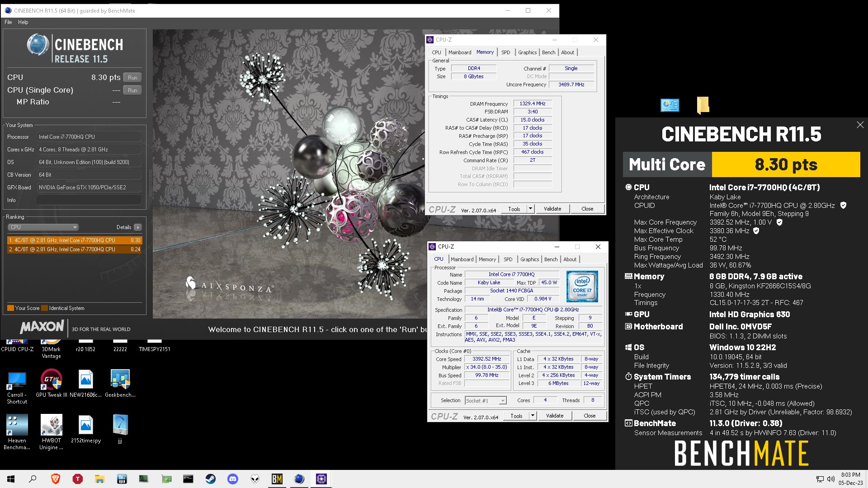This screenshot has height=488, width=868.
Task: Close the BenchMate result panel with X
Action: tap(860, 125)
